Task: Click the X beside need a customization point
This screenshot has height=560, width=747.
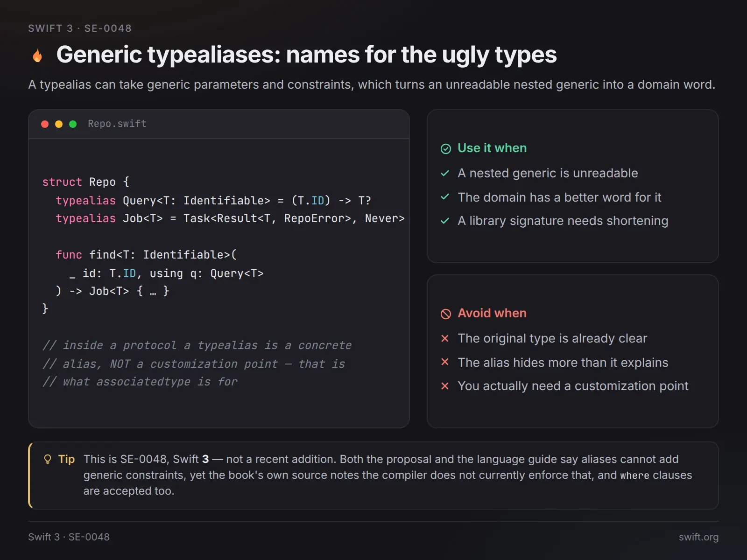Action: [x=445, y=386]
